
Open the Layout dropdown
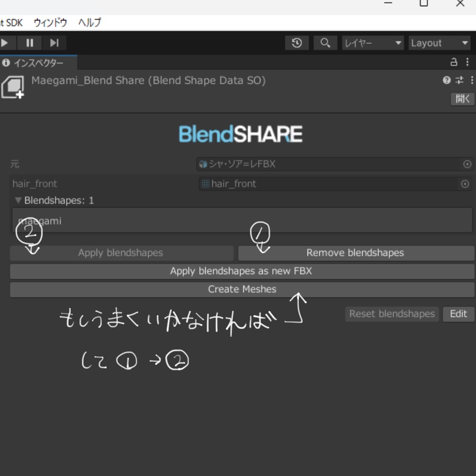tap(439, 43)
